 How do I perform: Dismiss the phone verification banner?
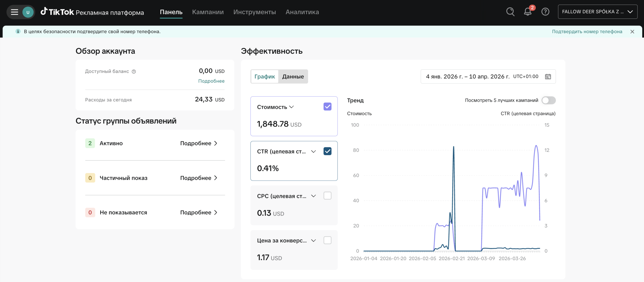(632, 31)
